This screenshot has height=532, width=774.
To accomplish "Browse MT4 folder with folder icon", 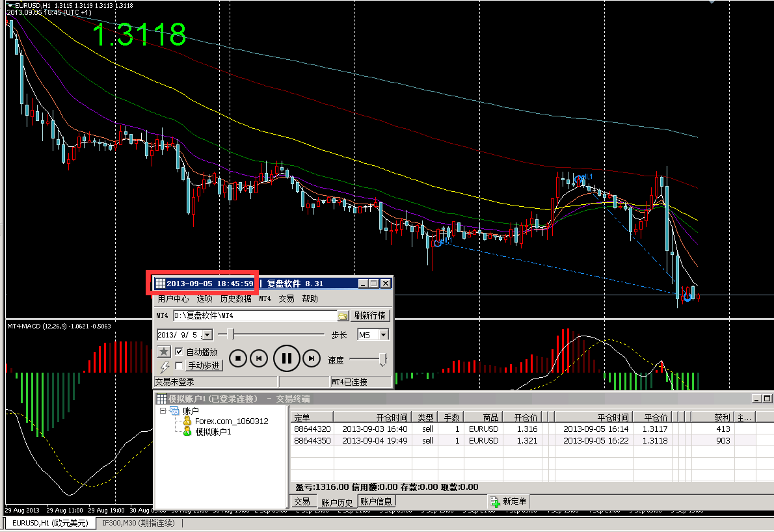I will point(343,316).
